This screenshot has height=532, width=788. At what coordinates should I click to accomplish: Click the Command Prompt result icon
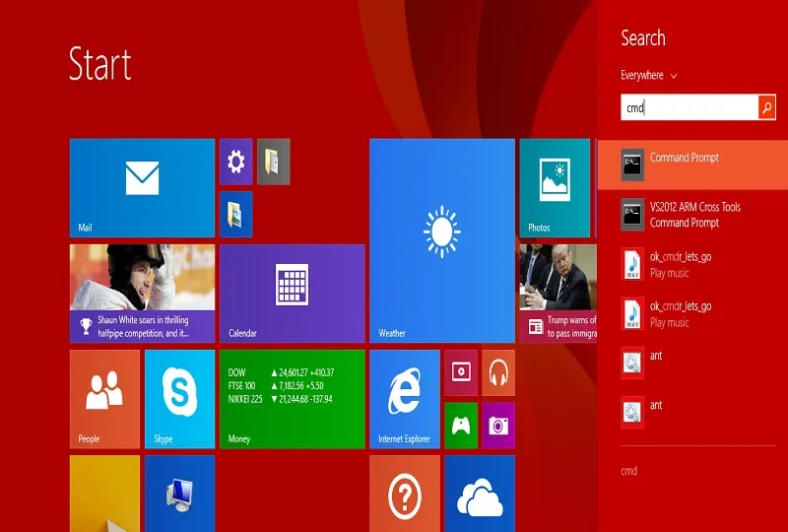tap(632, 165)
